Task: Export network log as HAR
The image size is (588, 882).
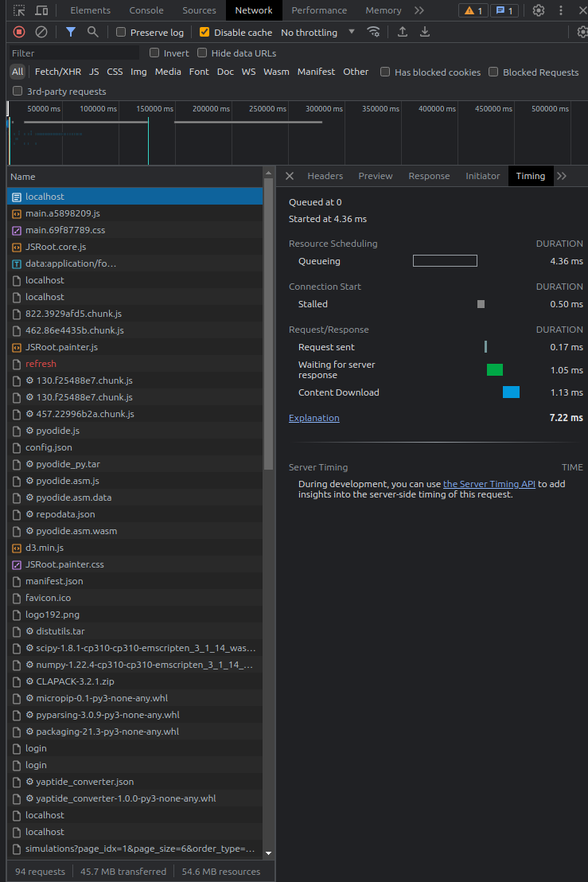Action: coord(424,32)
